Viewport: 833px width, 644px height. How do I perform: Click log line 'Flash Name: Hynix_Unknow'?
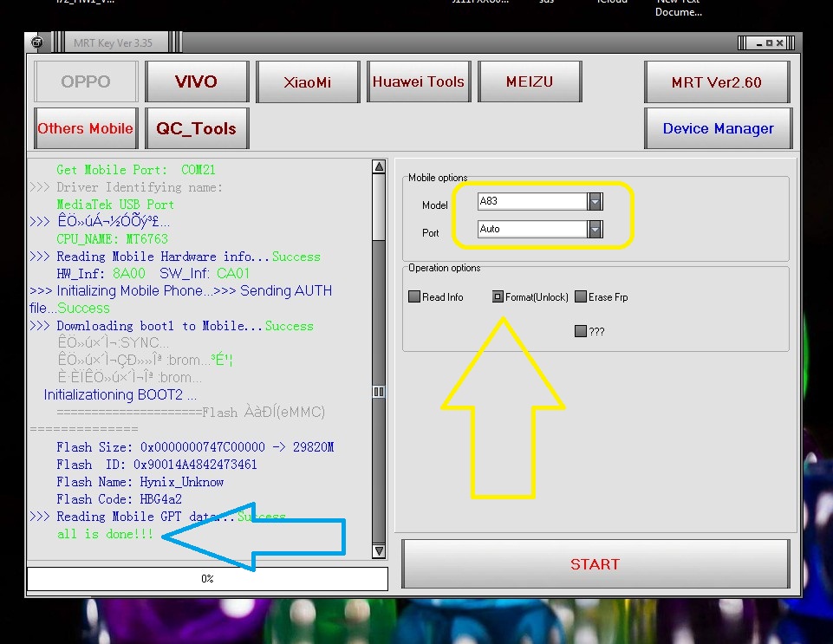click(140, 482)
